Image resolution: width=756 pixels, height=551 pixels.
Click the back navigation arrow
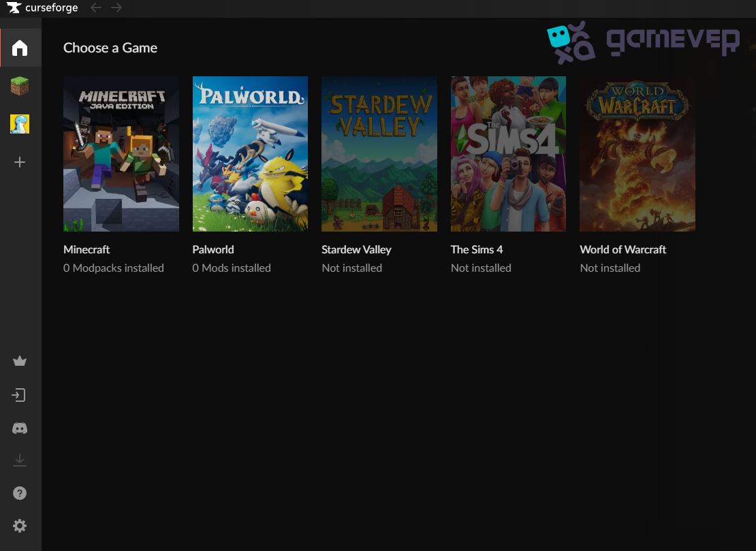95,7
